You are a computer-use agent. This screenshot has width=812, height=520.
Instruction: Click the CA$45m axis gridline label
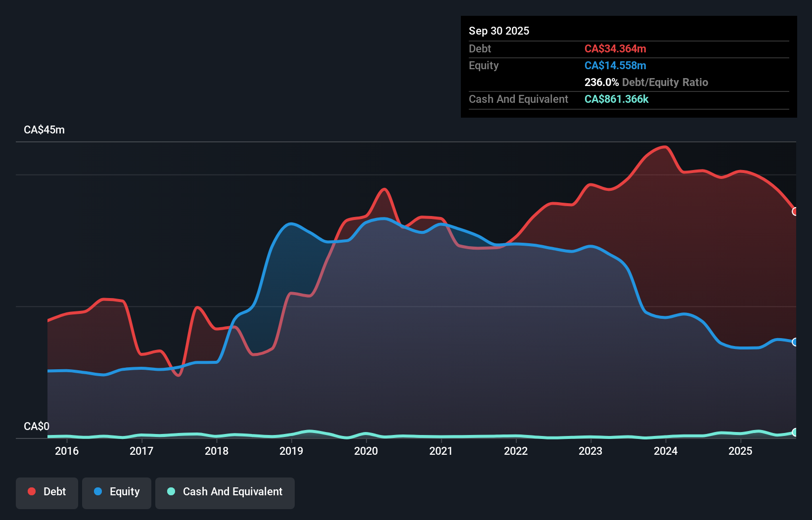tap(45, 130)
